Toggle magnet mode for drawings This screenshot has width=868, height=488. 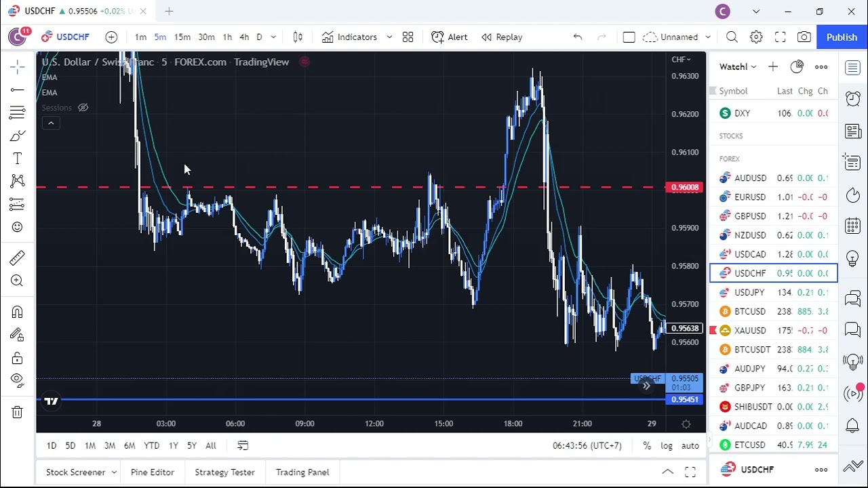click(18, 312)
